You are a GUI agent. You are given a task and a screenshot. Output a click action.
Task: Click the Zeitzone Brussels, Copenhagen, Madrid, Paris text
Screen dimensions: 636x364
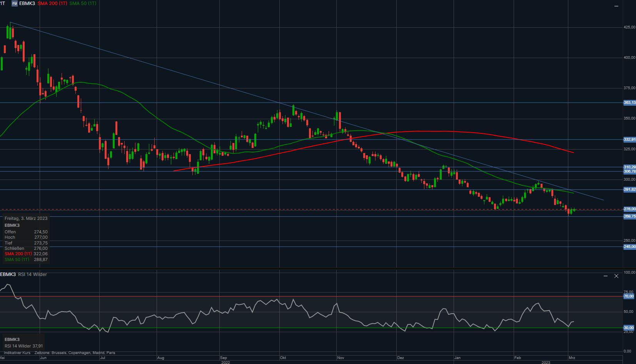click(x=75, y=353)
